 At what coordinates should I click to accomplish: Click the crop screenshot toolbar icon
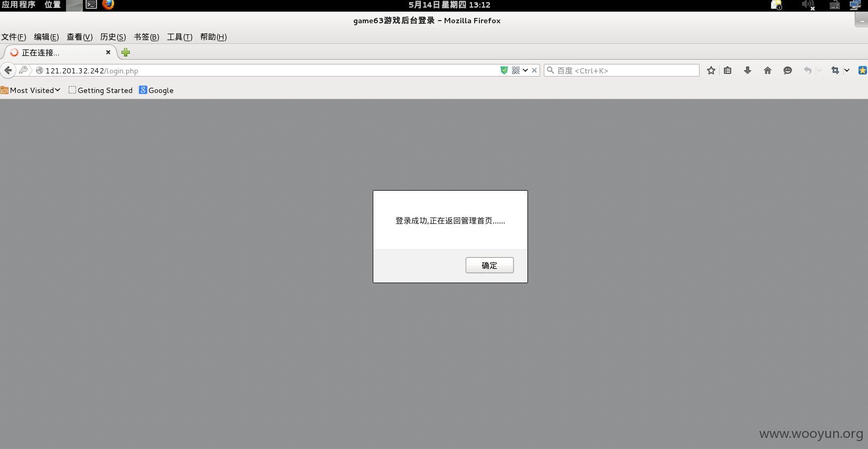(835, 70)
